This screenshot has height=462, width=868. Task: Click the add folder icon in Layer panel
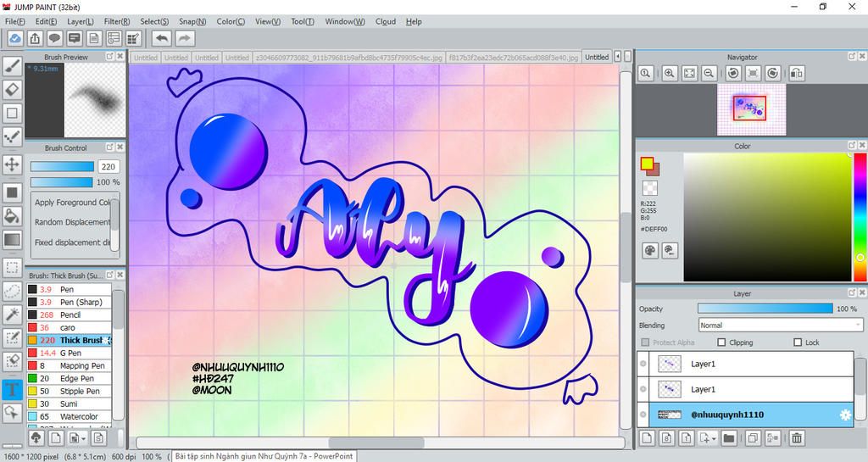pos(729,438)
